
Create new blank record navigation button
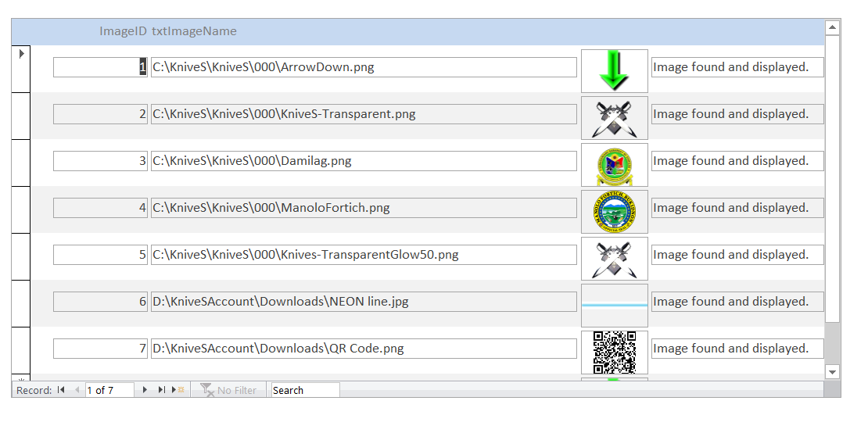(x=178, y=390)
